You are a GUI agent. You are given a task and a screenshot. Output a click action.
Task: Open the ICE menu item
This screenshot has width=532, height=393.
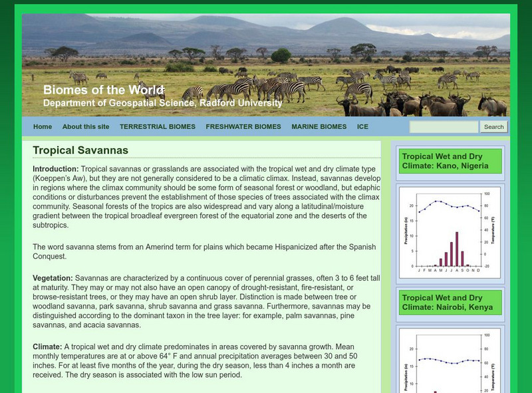tap(362, 126)
